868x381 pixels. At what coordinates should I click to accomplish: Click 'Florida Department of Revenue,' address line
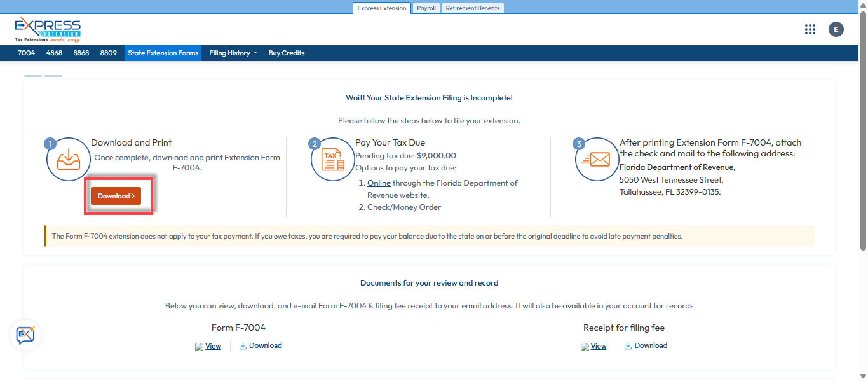677,167
